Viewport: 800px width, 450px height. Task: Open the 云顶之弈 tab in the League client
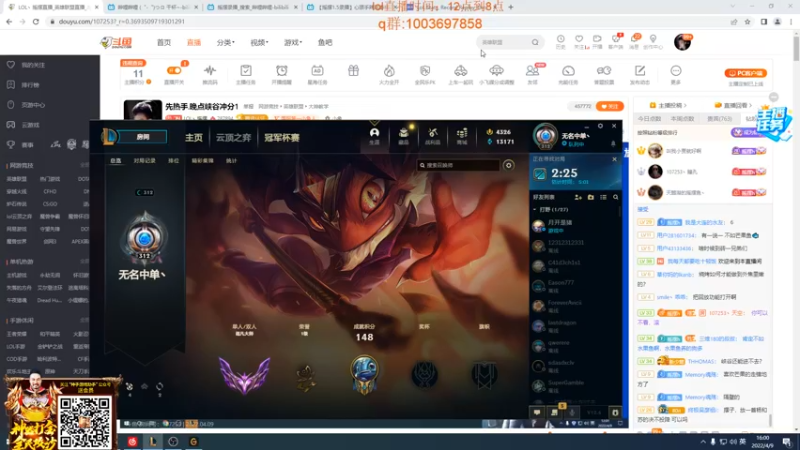[x=233, y=138]
